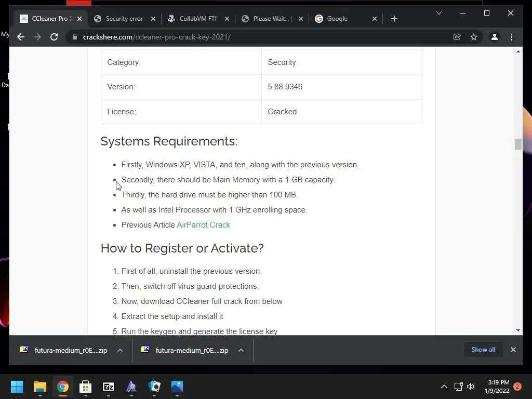Close the downloads bar
This screenshot has height=399, width=532.
tap(513, 350)
